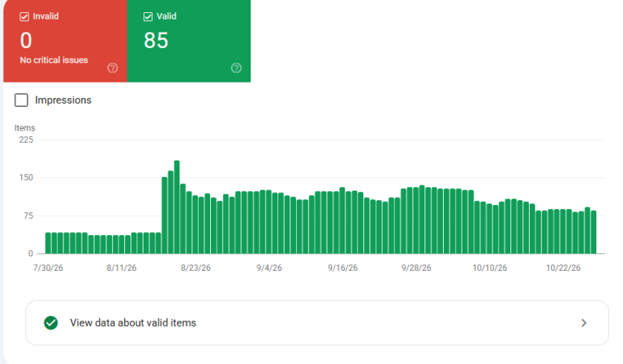Click the tallest spike bar in chart

pyautogui.click(x=177, y=207)
